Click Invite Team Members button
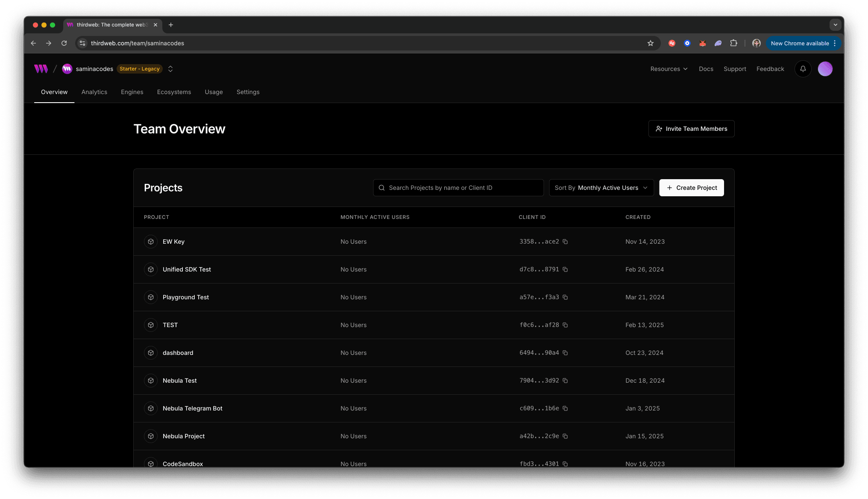The width and height of the screenshot is (868, 499). [691, 129]
